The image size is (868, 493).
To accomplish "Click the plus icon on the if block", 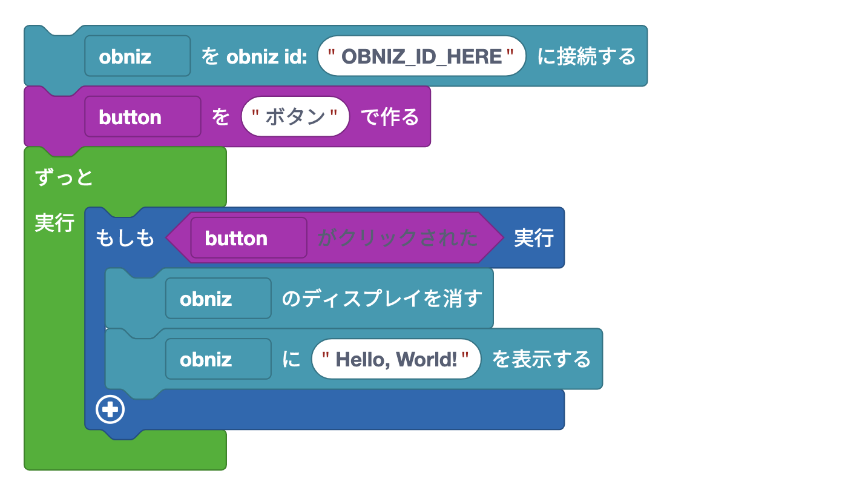I will tap(110, 410).
